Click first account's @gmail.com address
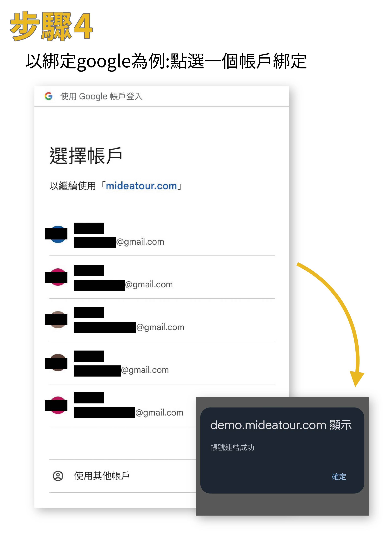The width and height of the screenshot is (392, 555). (x=140, y=242)
